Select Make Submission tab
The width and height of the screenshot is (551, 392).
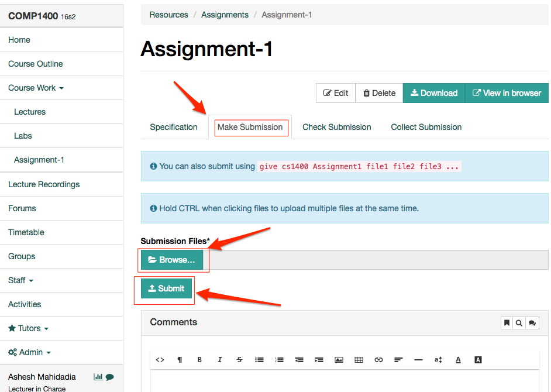(250, 127)
